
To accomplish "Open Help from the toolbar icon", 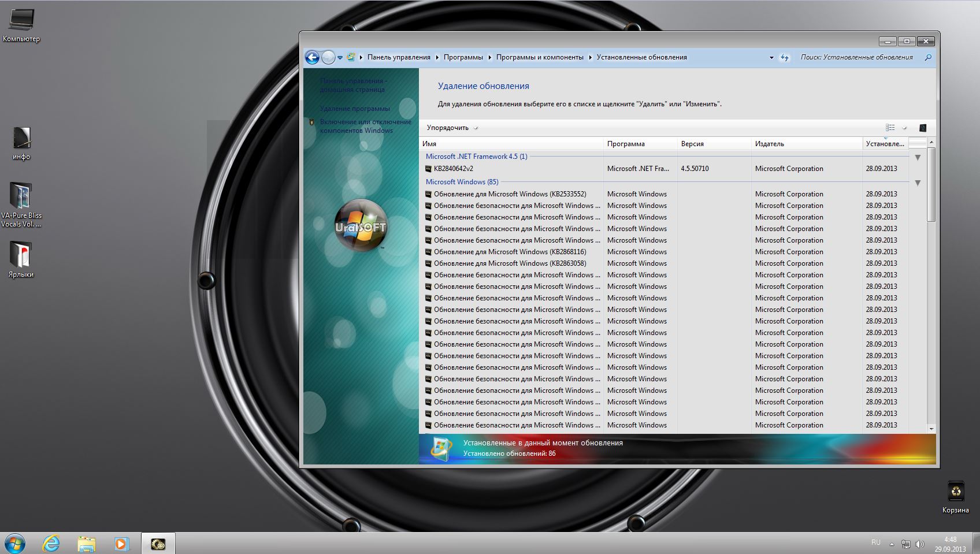I will [923, 128].
